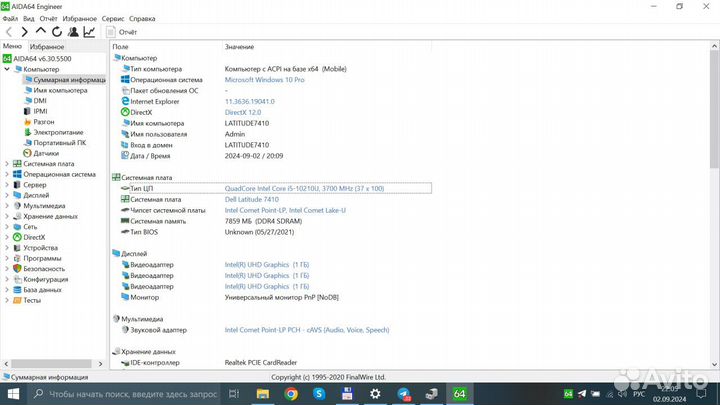Image resolution: width=720 pixels, height=405 pixels.
Task: Go up one level with the up arrow
Action: tap(40, 31)
